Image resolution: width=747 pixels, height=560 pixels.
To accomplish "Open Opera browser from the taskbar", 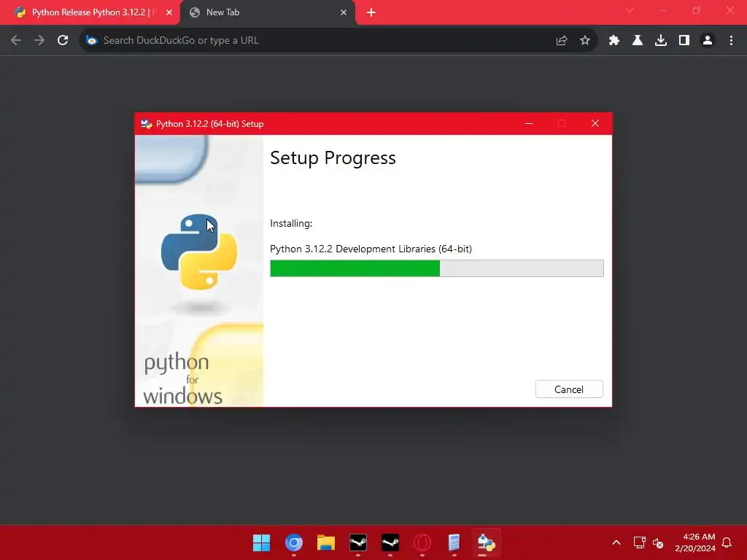I will pyautogui.click(x=422, y=542).
